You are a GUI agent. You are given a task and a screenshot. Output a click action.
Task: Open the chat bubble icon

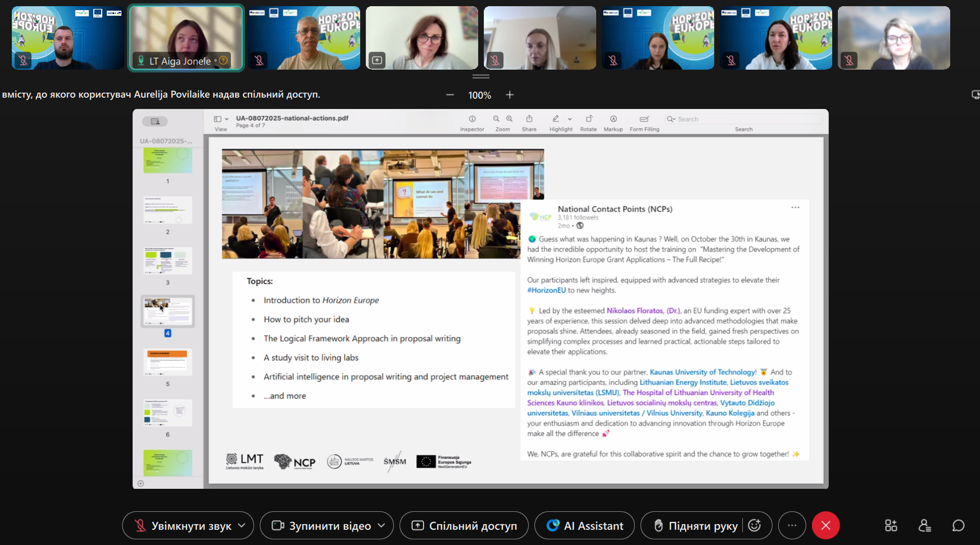point(959,526)
